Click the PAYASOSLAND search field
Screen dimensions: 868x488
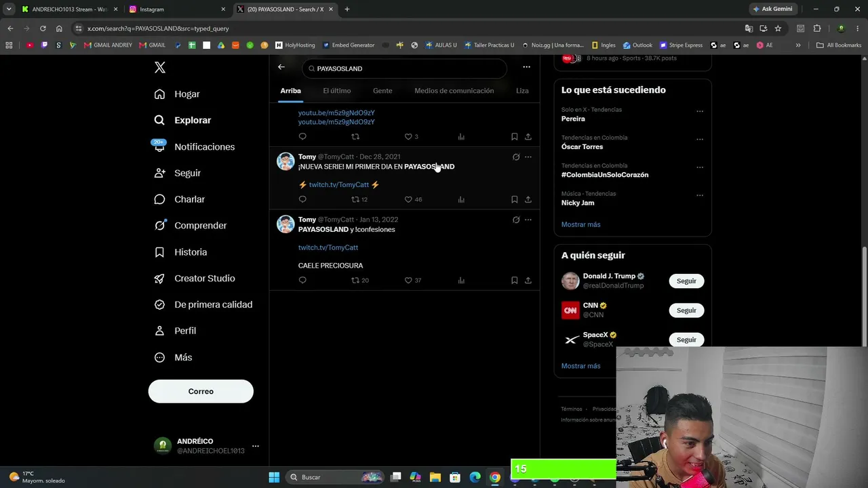tap(405, 68)
